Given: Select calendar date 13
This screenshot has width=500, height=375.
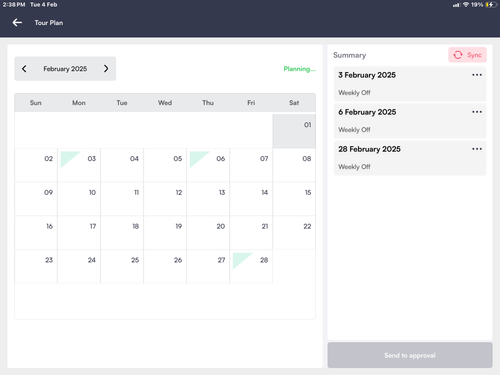Looking at the screenshot, I should [x=208, y=199].
